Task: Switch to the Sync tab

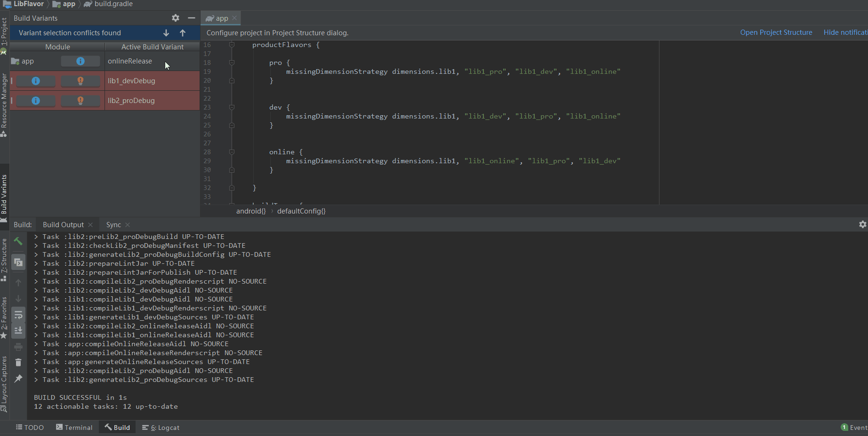Action: pyautogui.click(x=113, y=224)
